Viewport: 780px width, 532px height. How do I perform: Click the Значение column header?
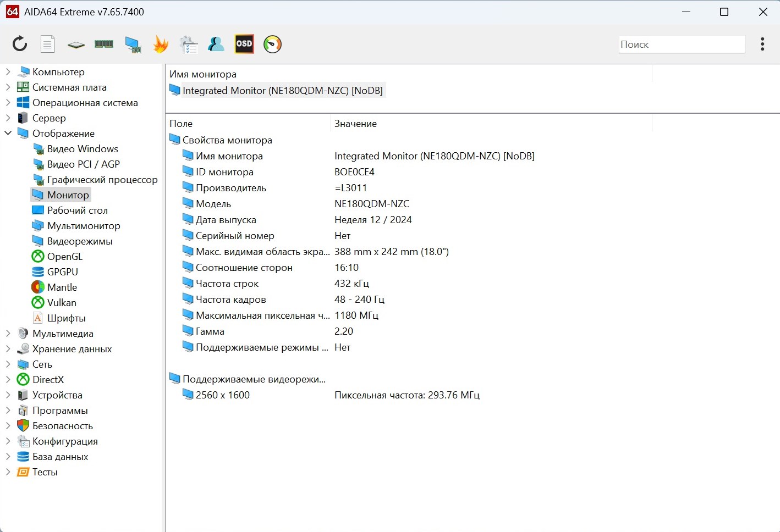point(355,124)
